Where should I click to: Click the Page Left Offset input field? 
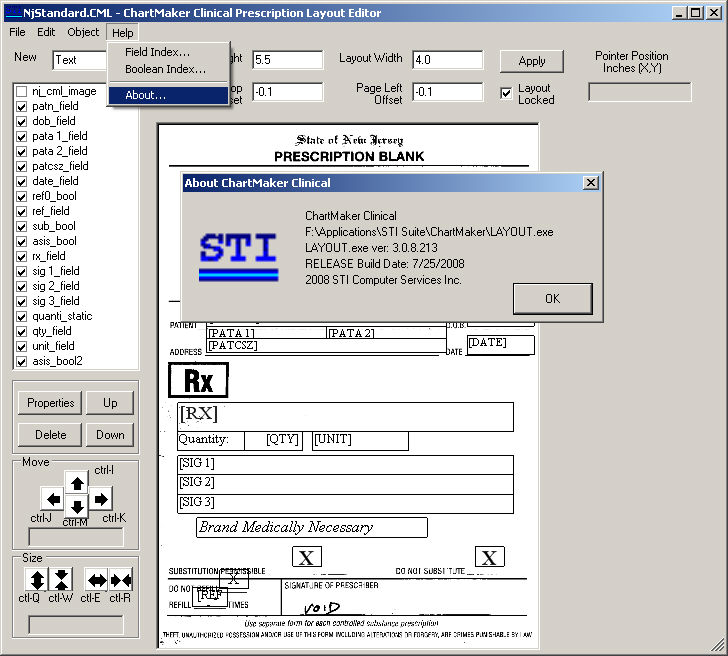(448, 92)
